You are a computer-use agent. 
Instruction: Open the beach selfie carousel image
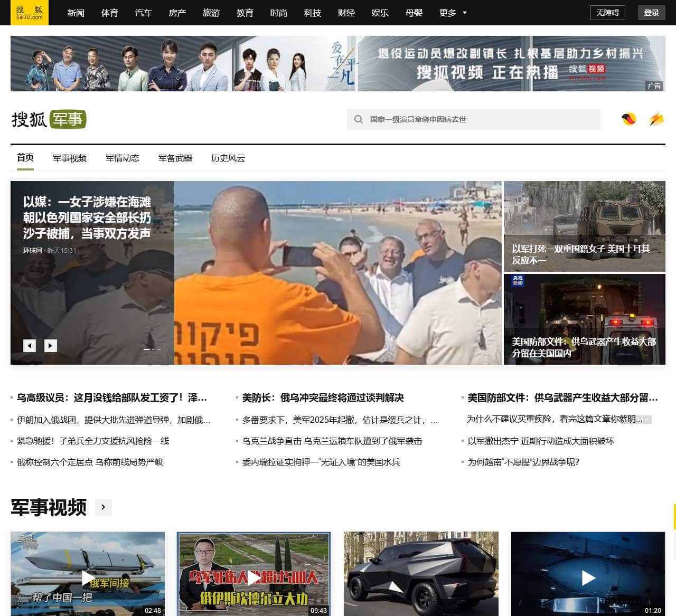(x=338, y=273)
